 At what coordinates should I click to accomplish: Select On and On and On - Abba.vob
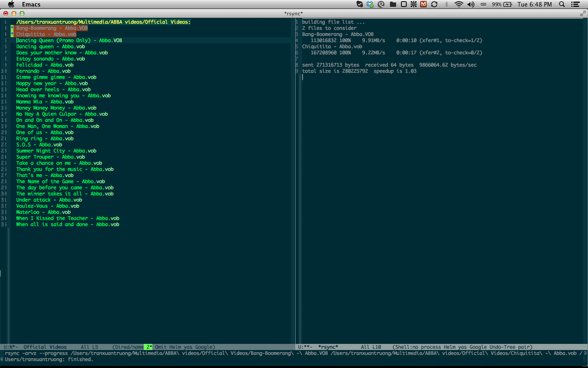click(55, 120)
